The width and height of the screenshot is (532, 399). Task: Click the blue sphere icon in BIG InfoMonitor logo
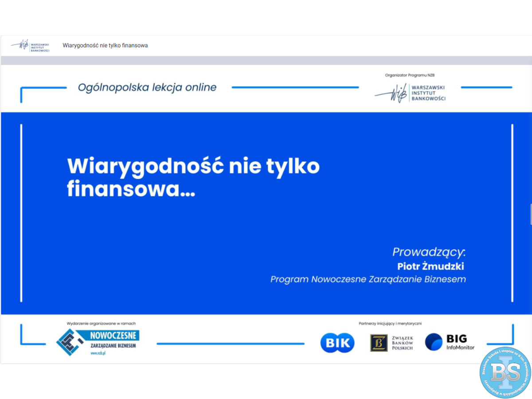434,342
